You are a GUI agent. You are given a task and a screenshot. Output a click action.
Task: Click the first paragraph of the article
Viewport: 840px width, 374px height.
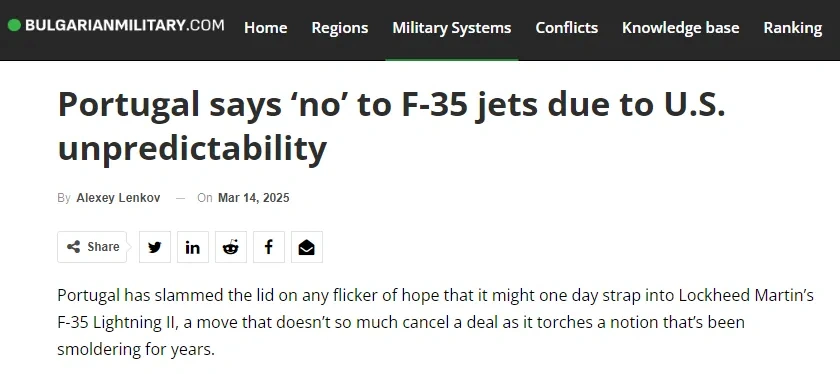tap(436, 323)
